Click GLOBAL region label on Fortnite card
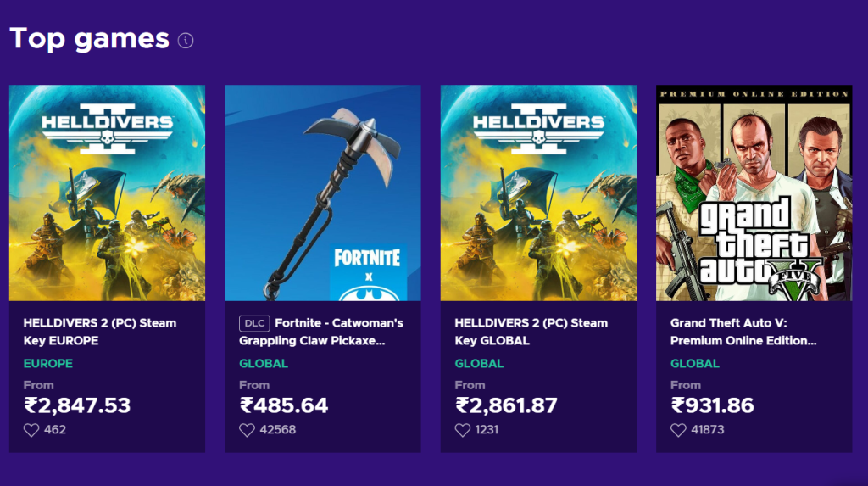Image resolution: width=868 pixels, height=486 pixels. tap(264, 363)
